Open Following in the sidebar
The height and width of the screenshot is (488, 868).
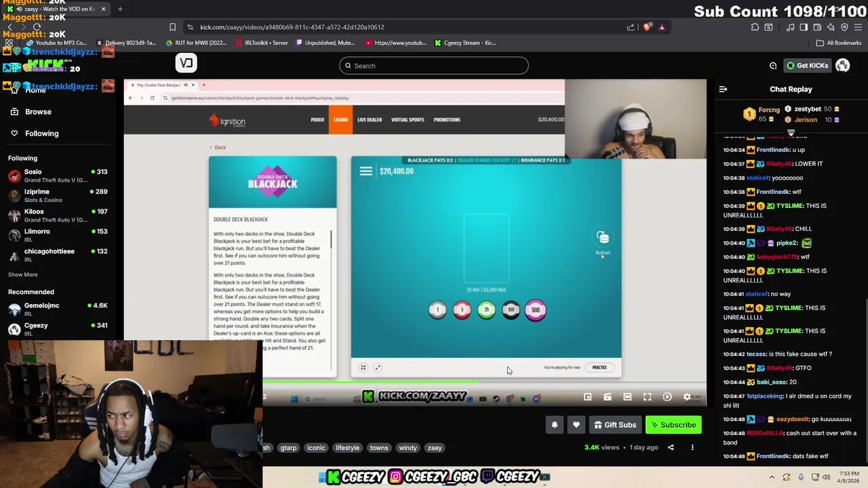pos(41,134)
